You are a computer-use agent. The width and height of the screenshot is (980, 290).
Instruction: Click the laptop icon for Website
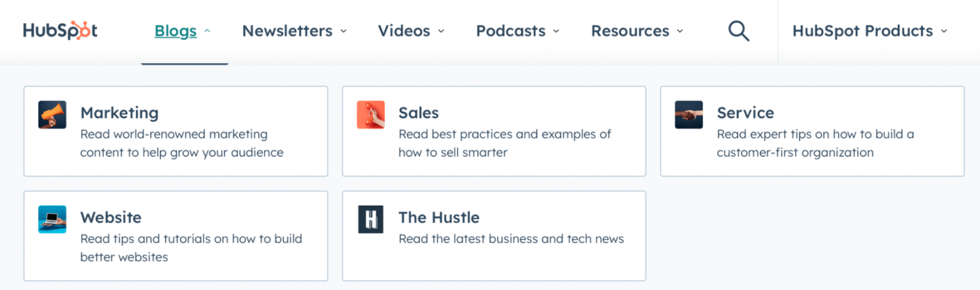click(x=52, y=219)
